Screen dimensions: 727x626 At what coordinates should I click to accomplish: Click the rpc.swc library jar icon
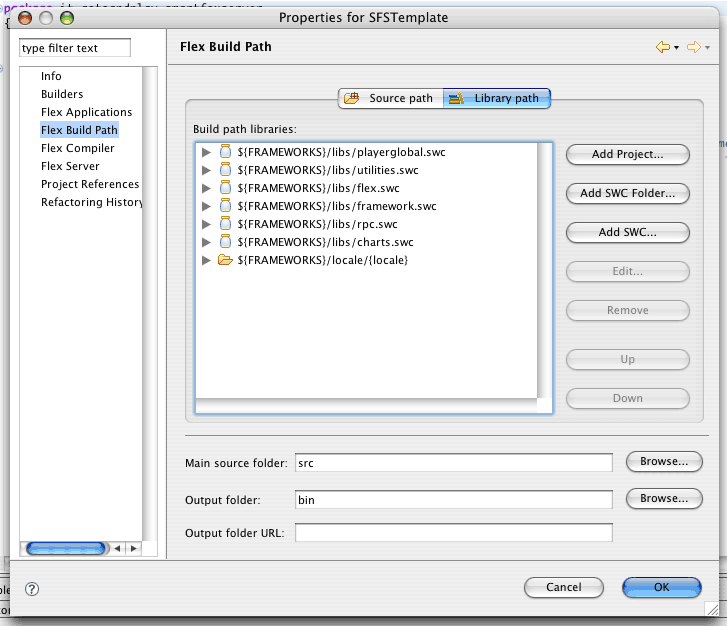point(225,224)
